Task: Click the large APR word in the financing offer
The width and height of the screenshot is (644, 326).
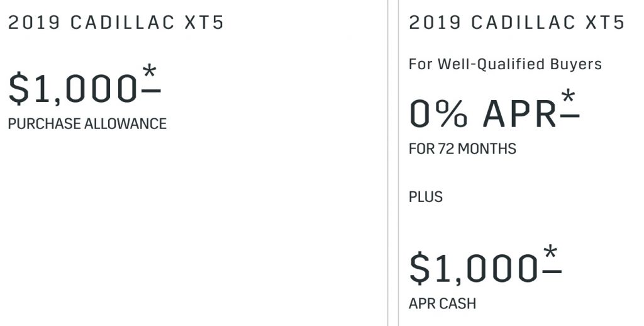Action: tap(520, 114)
